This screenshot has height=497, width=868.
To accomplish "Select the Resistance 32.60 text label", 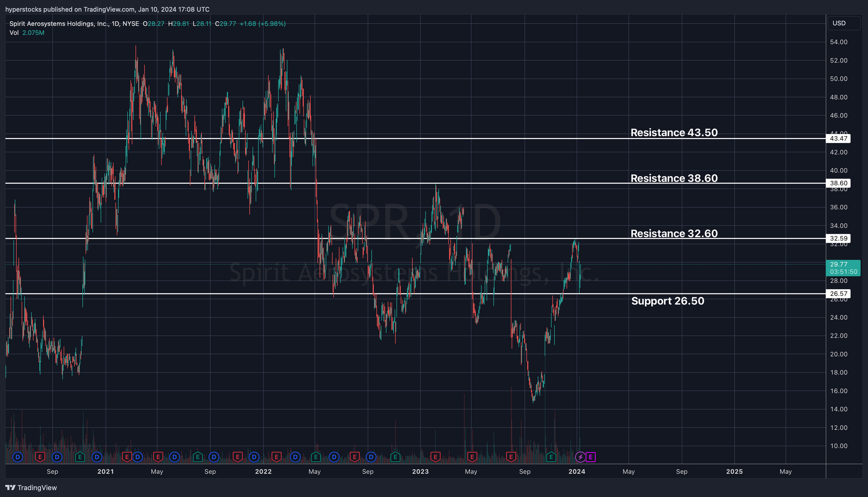I will pyautogui.click(x=674, y=234).
